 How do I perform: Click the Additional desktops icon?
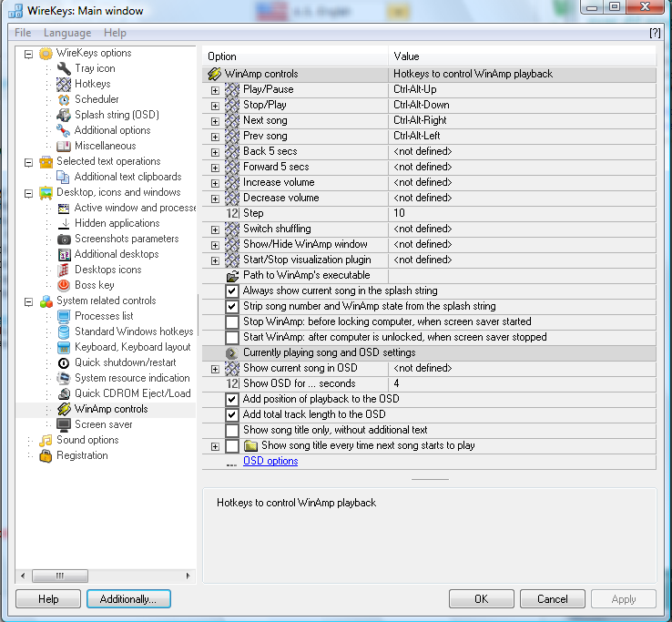64,254
